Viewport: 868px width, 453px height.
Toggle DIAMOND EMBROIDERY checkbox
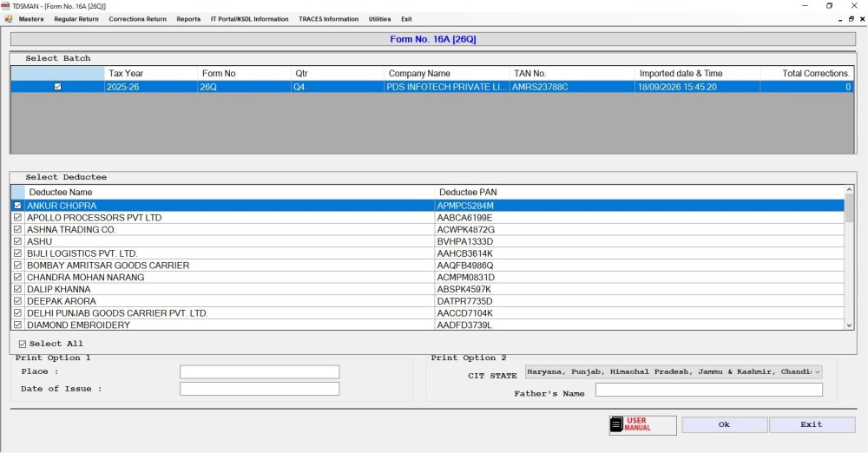[x=17, y=325]
